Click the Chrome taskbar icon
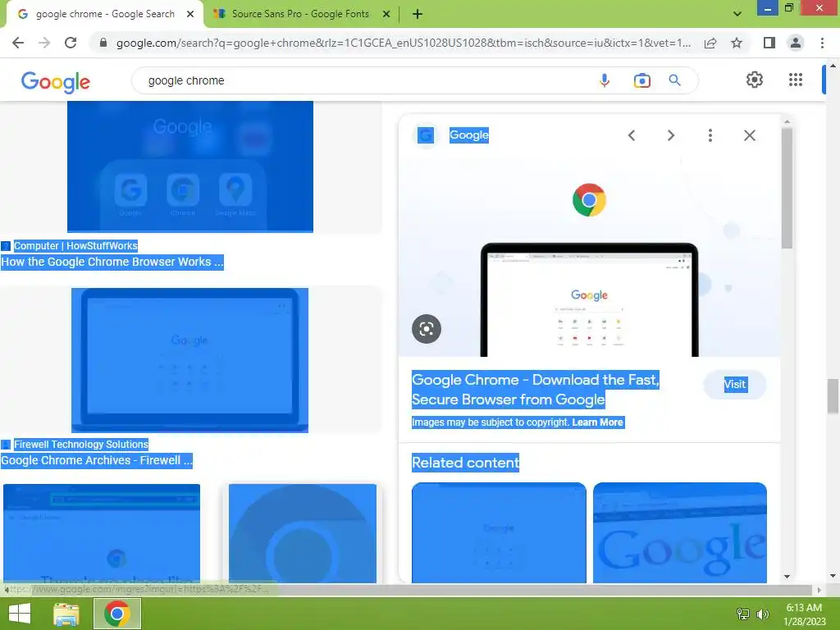This screenshot has height=630, width=840. 117,614
